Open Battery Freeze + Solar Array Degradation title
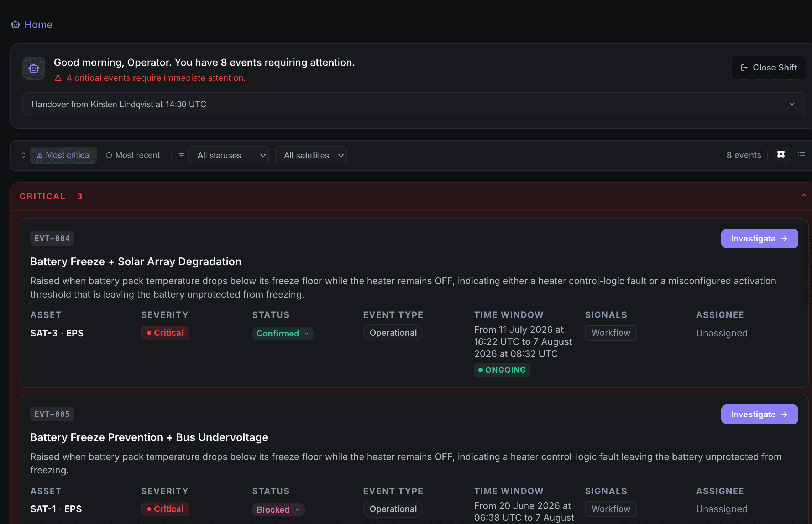812x524 pixels. click(x=136, y=262)
